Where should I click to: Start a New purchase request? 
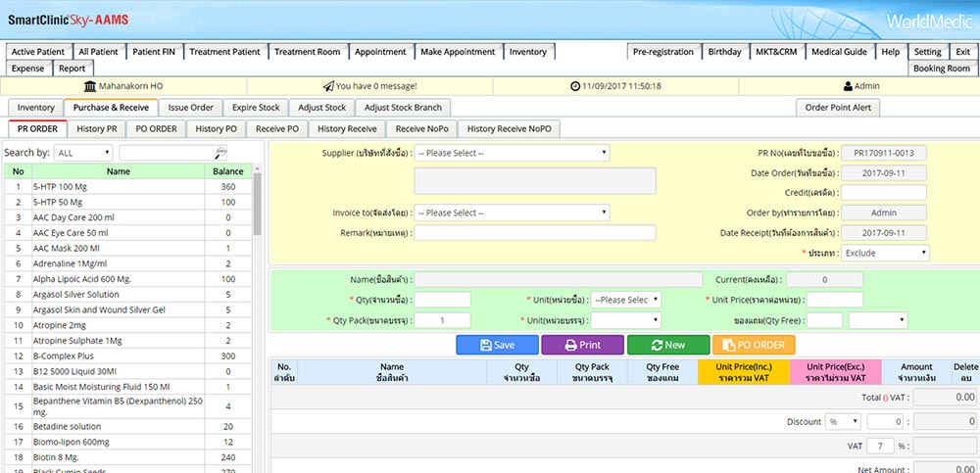[667, 345]
